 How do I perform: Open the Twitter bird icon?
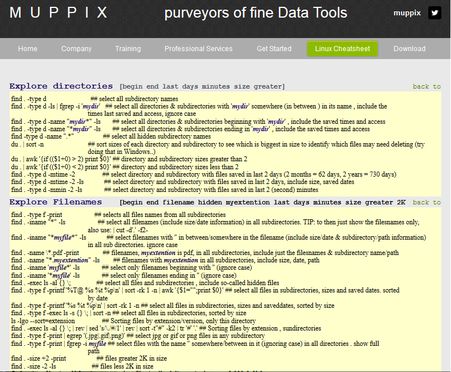(x=434, y=13)
